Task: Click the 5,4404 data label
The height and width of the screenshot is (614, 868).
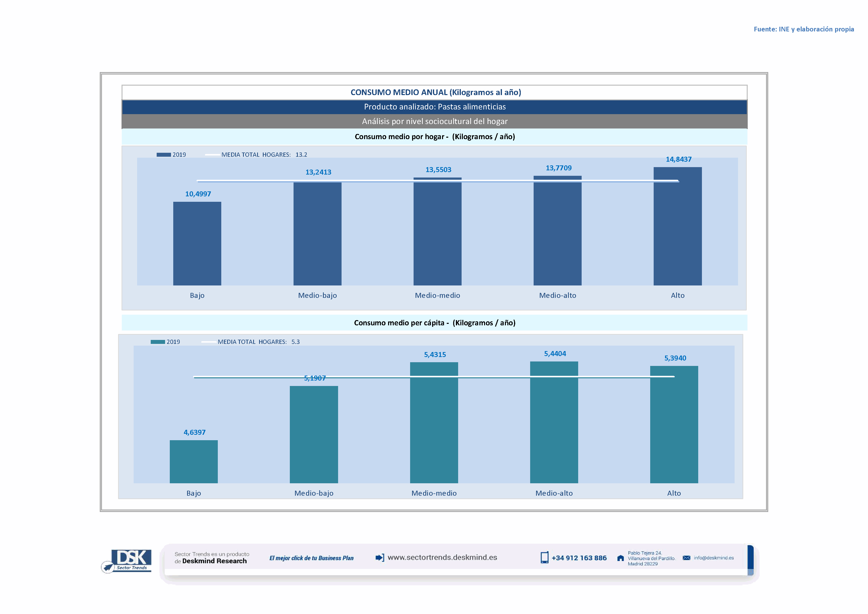Action: (x=555, y=354)
